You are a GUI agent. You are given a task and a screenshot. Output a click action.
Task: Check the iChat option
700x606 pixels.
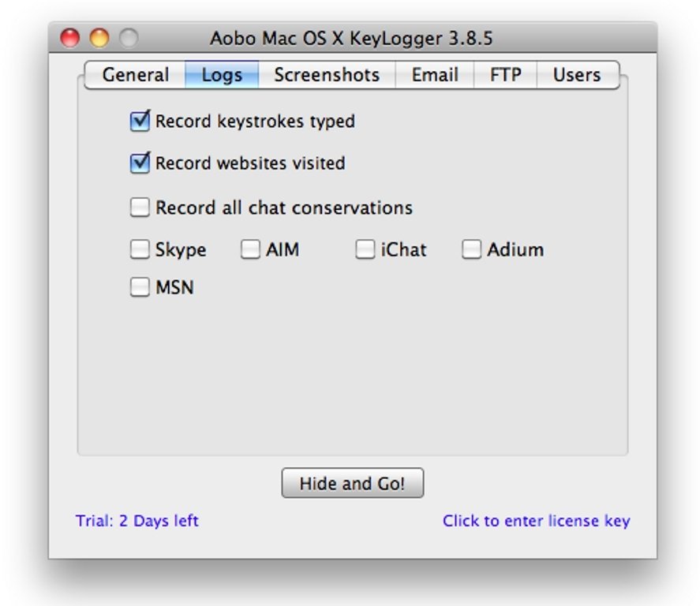(365, 249)
